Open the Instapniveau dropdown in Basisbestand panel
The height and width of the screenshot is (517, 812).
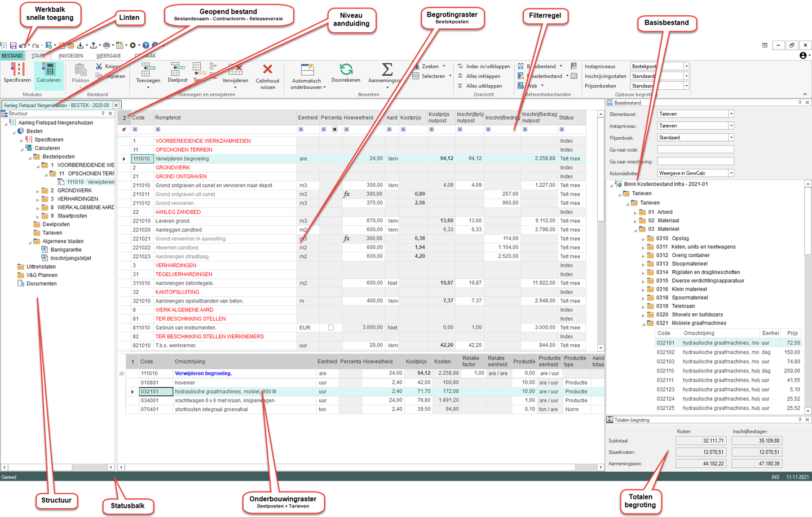(731, 126)
